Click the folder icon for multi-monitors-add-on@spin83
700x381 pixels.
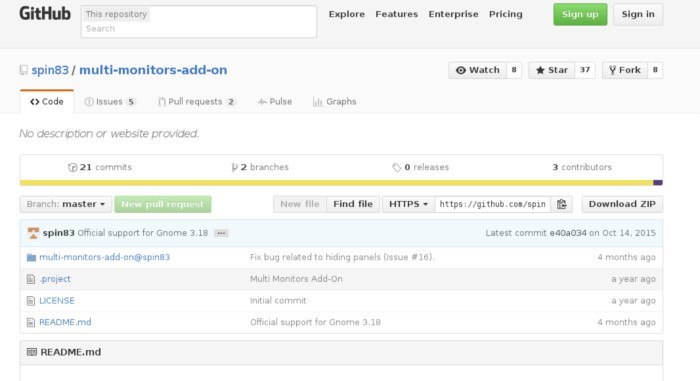tap(31, 257)
